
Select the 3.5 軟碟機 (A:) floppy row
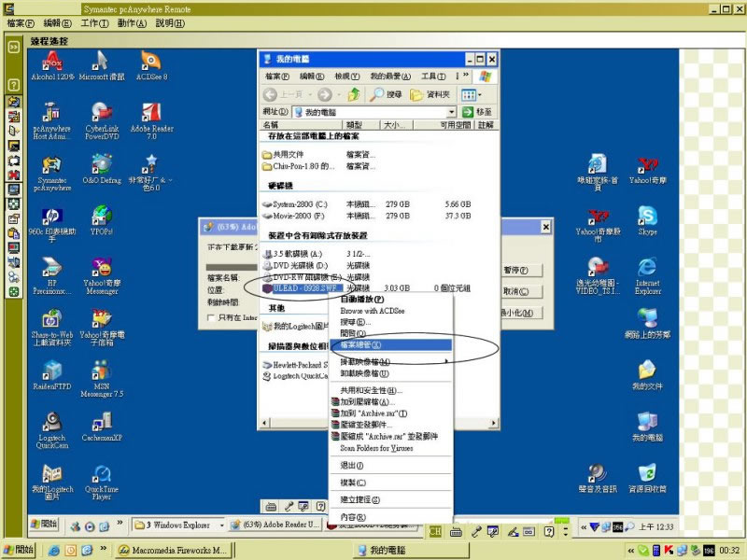point(317,254)
